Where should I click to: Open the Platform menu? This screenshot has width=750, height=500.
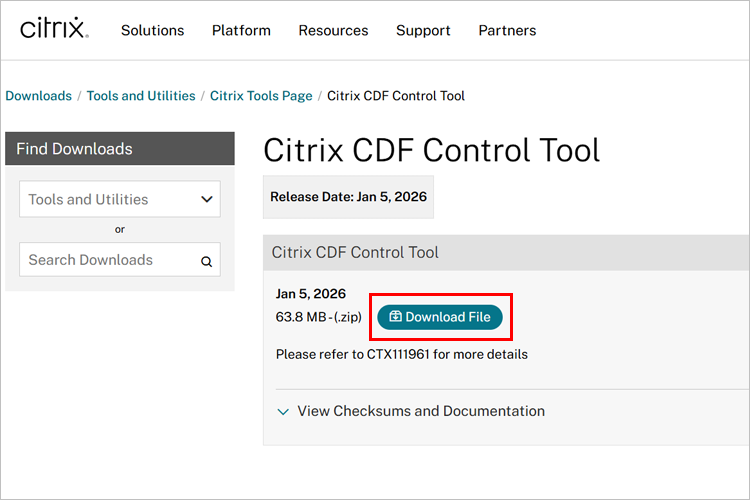click(241, 31)
